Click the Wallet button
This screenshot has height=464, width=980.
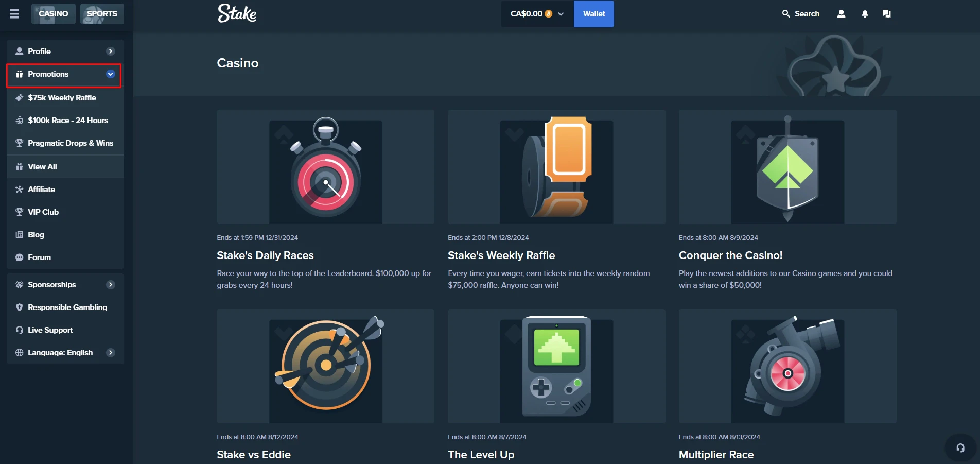click(594, 14)
